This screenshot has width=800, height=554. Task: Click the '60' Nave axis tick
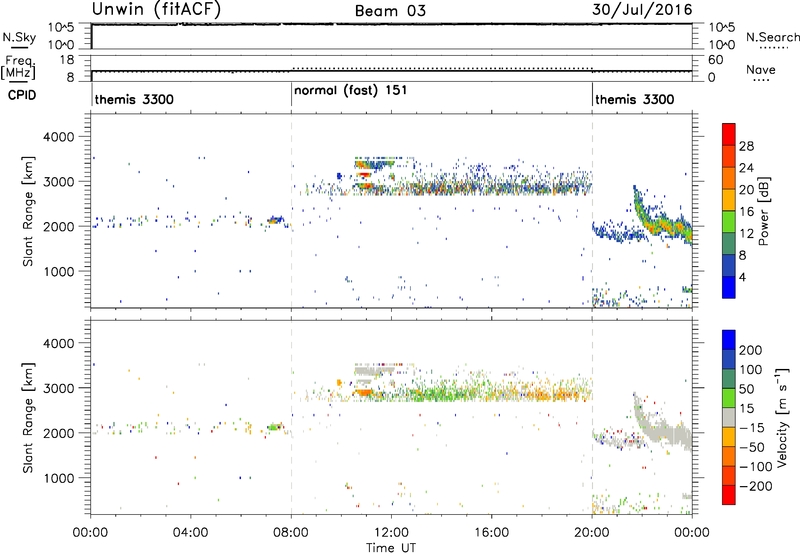click(715, 60)
